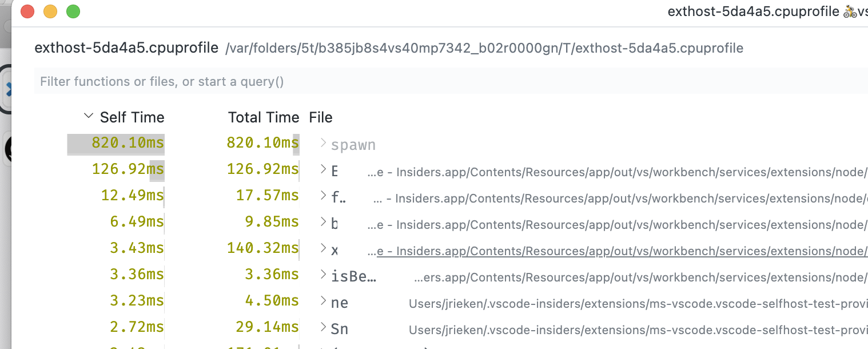Expand the f.. function row

[322, 196]
